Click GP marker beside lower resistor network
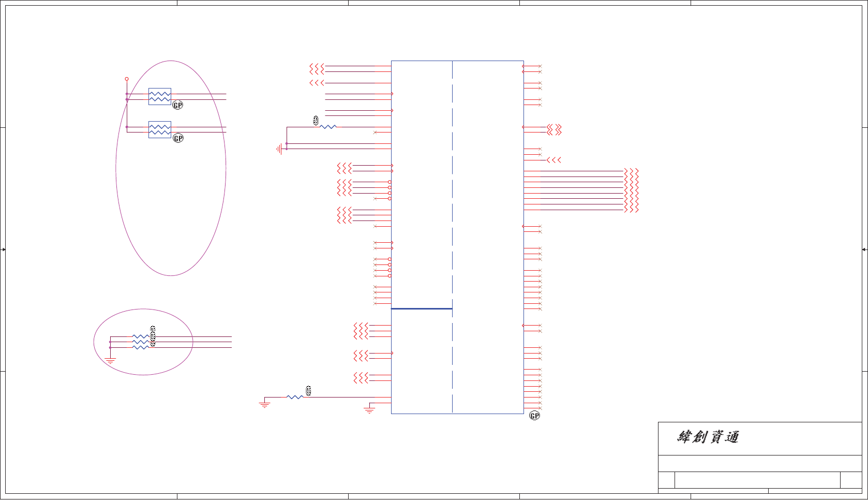Image resolution: width=868 pixels, height=500 pixels. (178, 138)
